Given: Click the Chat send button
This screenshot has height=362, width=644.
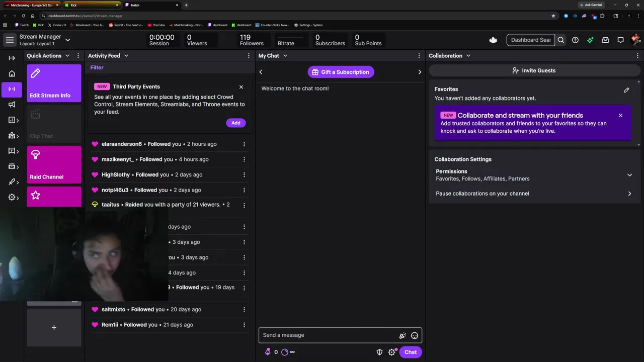Looking at the screenshot, I should pyautogui.click(x=411, y=352).
